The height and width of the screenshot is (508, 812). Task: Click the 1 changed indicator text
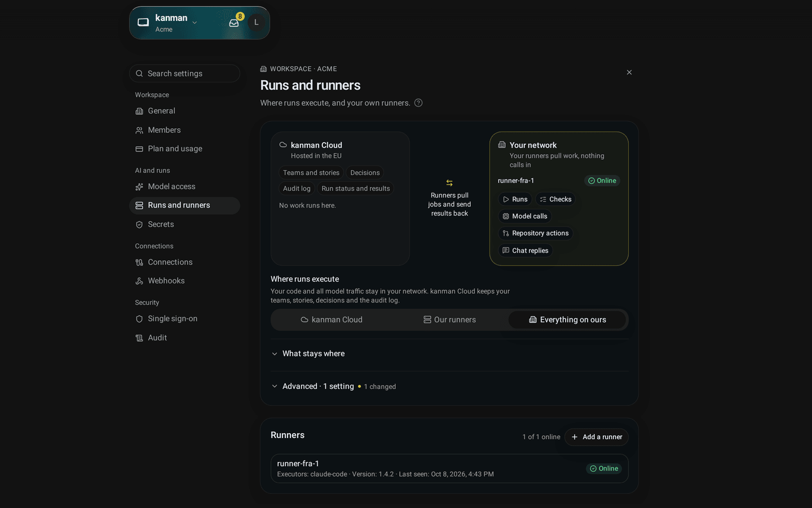pyautogui.click(x=380, y=387)
